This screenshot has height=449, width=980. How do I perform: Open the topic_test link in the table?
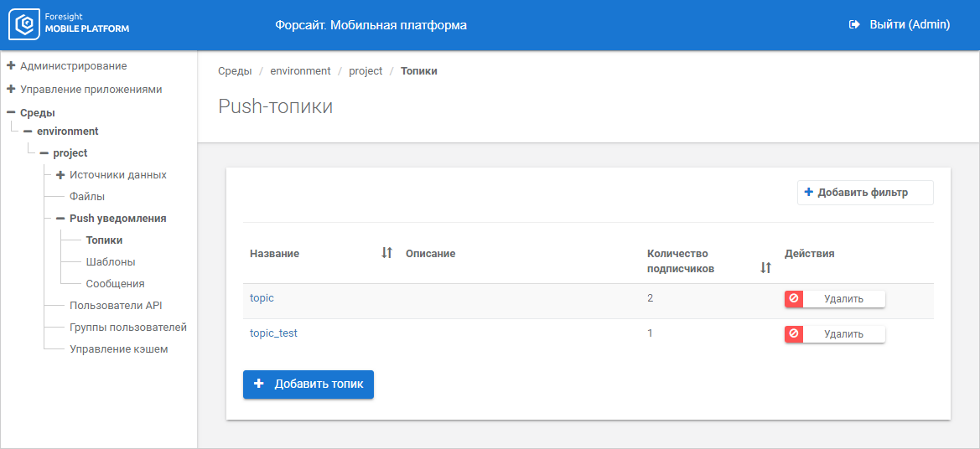point(273,333)
